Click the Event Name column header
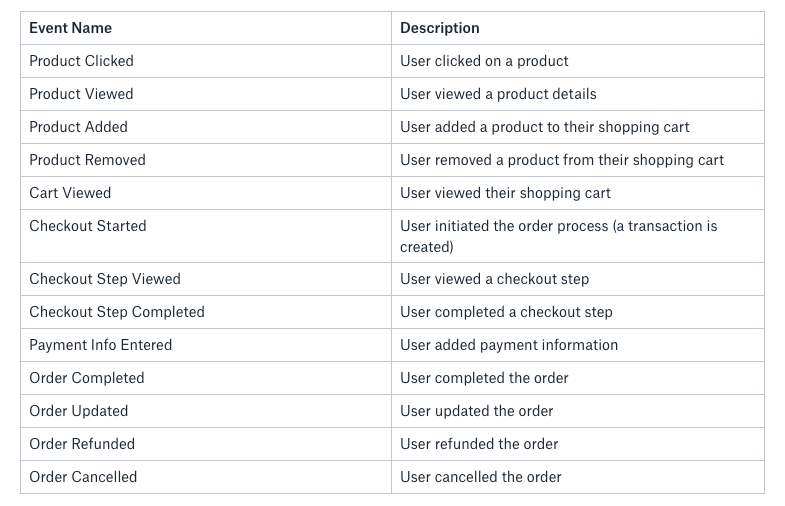The width and height of the screenshot is (785, 506). click(x=70, y=28)
